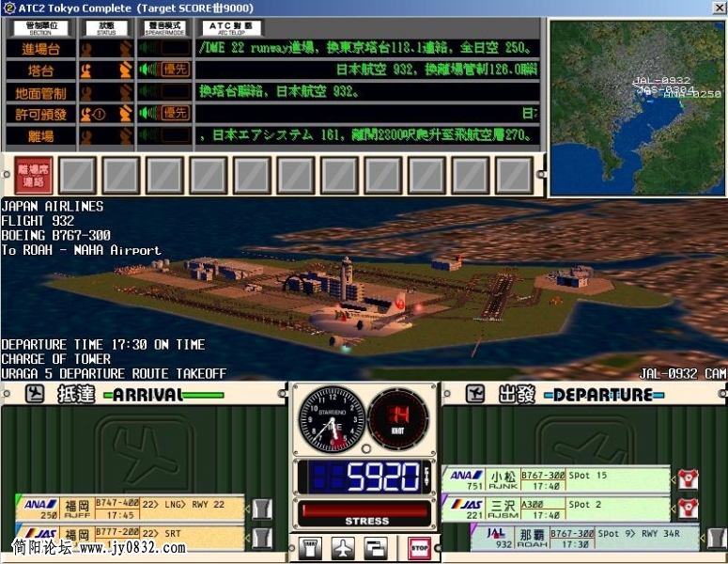Click the 換塔台聯絡 message in 地面管制 row
The image size is (728, 564).
279,91
